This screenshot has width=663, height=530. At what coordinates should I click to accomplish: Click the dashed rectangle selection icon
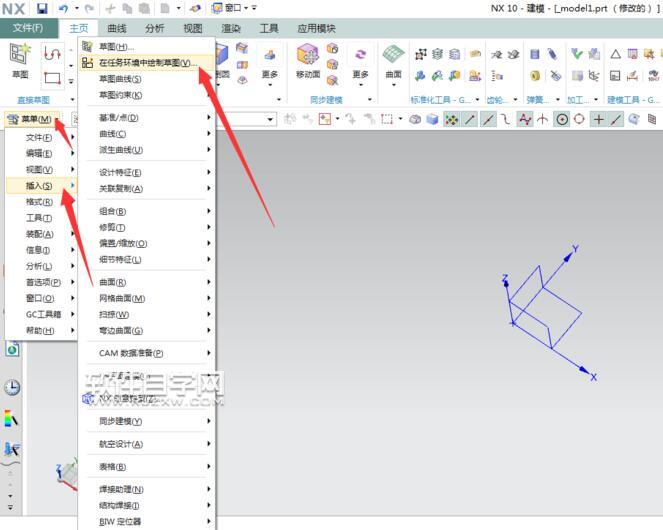pyautogui.click(x=386, y=119)
